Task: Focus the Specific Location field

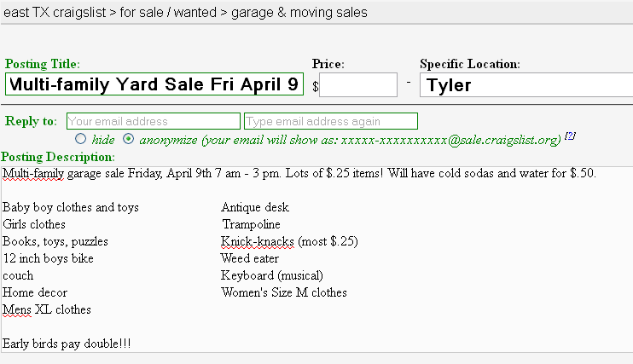Action: [526, 84]
